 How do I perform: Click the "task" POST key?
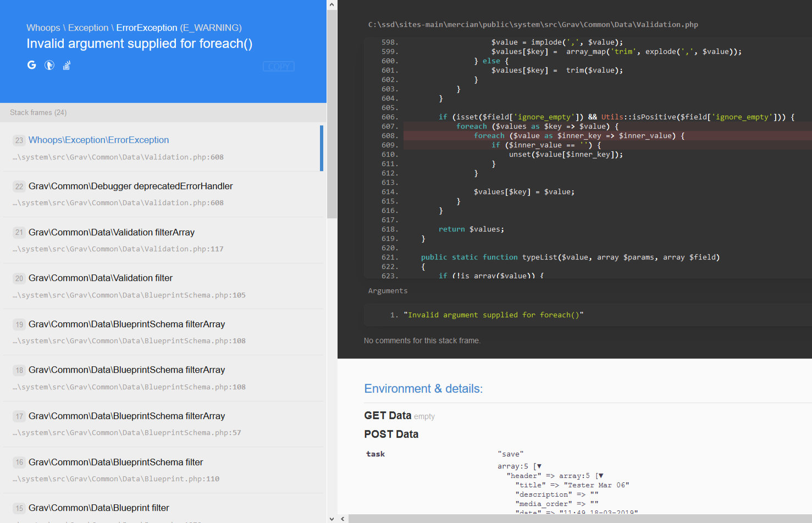[375, 454]
